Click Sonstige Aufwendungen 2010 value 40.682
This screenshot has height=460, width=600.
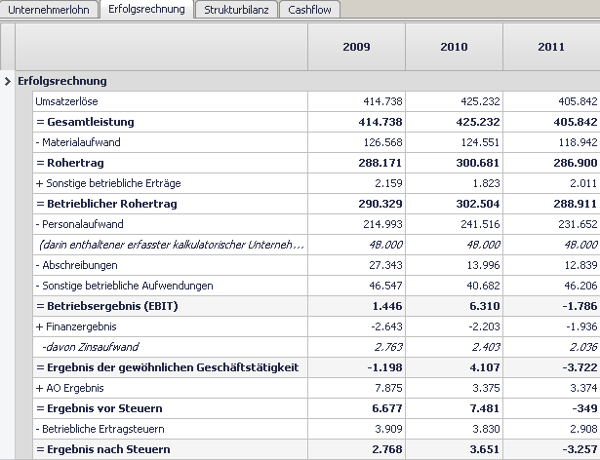[x=483, y=286]
